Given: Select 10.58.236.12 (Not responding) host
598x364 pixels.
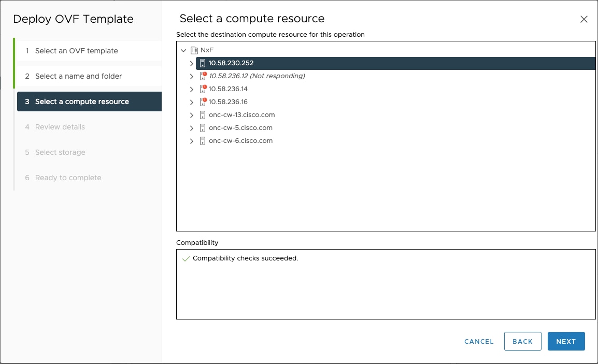Looking at the screenshot, I should [257, 76].
